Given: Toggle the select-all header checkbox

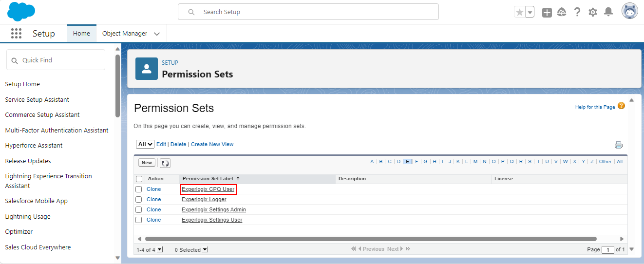Looking at the screenshot, I should point(139,179).
